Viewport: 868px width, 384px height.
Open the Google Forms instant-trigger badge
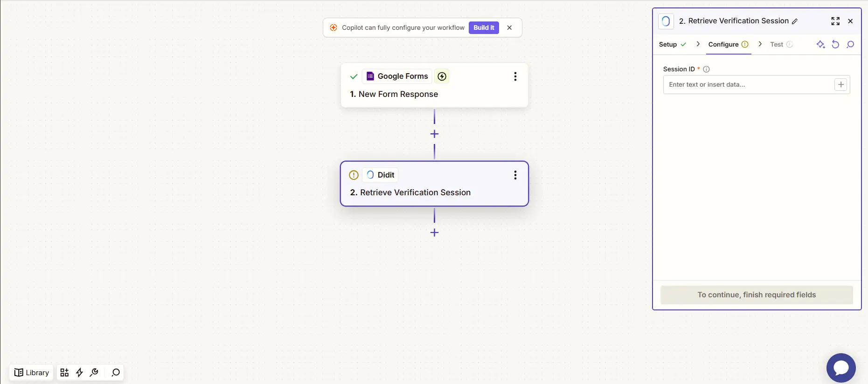point(442,76)
